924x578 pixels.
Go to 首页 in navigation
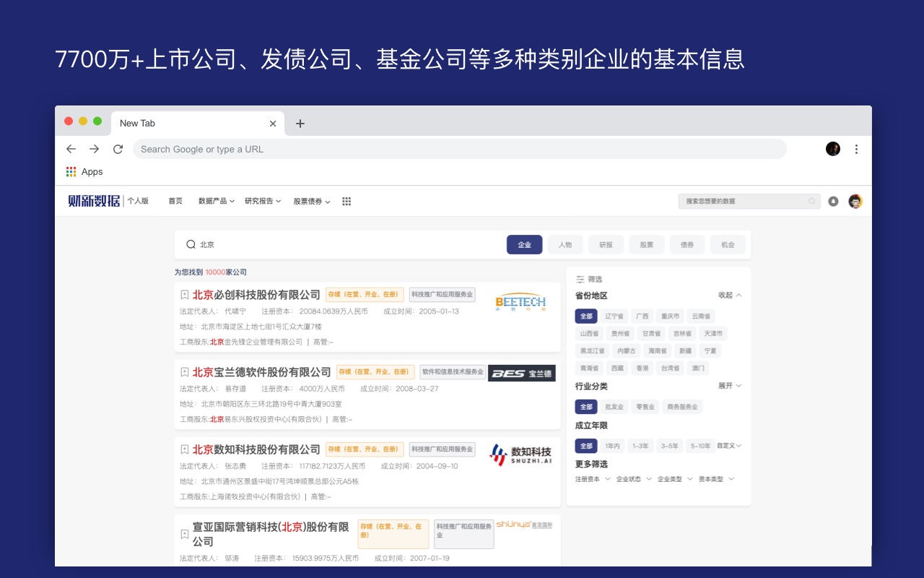click(175, 202)
